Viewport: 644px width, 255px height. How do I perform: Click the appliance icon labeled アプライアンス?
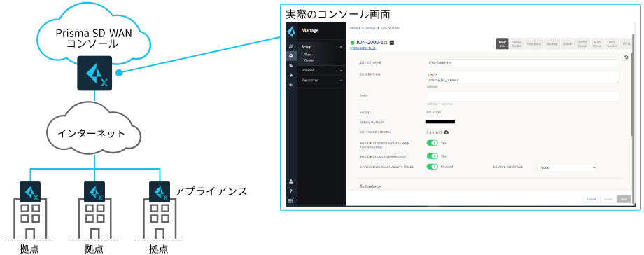tap(160, 192)
